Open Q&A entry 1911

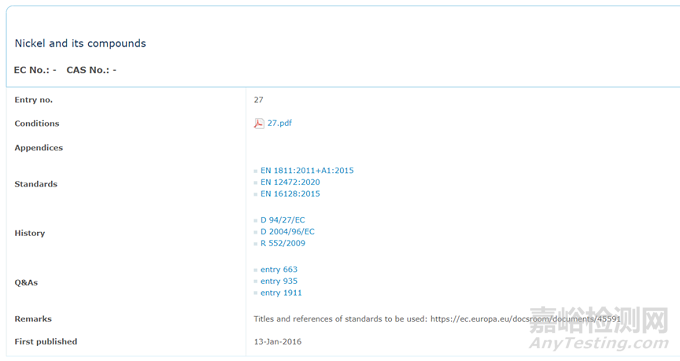point(281,293)
